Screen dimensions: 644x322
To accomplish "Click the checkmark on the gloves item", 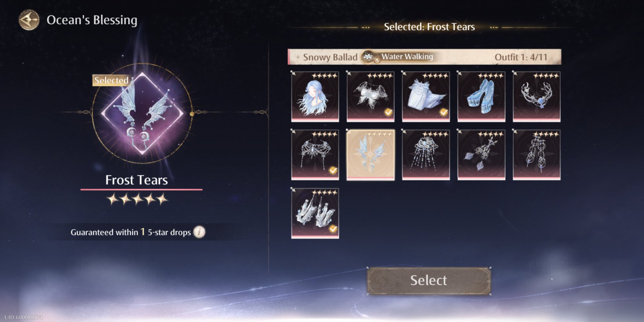I will tap(333, 229).
